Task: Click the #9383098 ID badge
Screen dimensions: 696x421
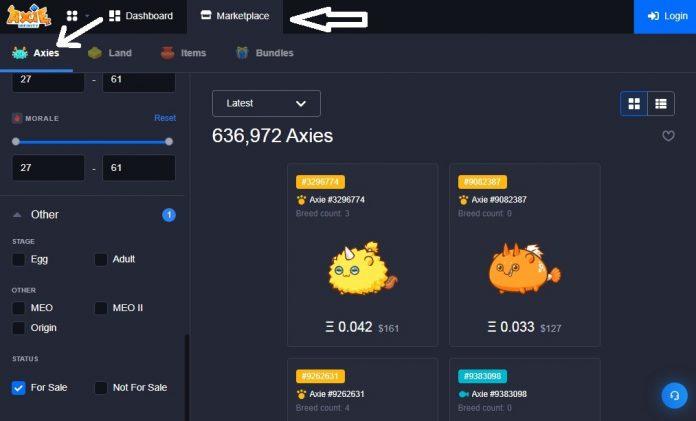Action: pyautogui.click(x=482, y=376)
